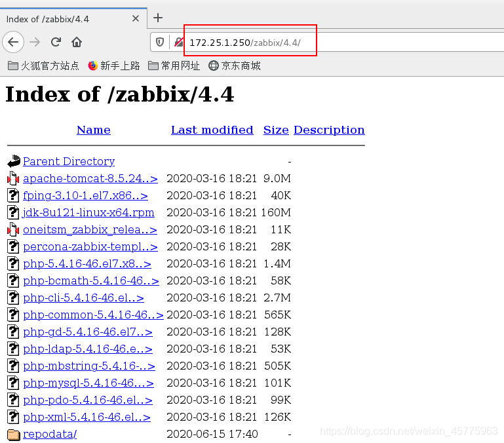Viewport: 504px width, 443px height.
Task: Click the file icon beside jdk-8u121
Action: coord(13,212)
